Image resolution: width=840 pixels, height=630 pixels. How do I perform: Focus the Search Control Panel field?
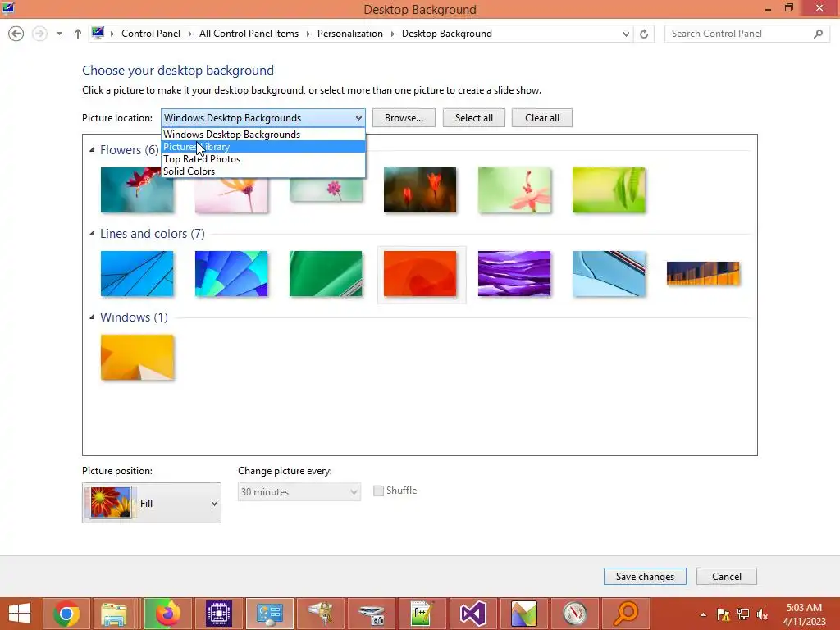pyautogui.click(x=746, y=34)
